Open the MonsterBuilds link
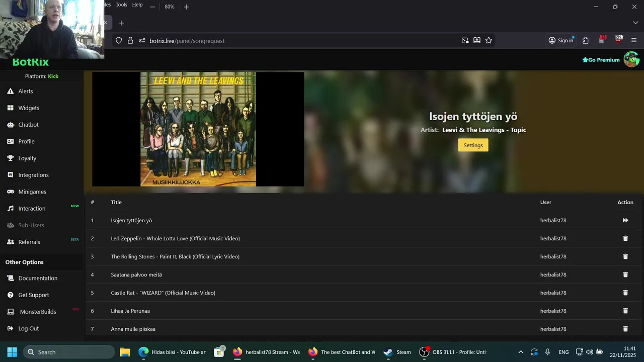The width and height of the screenshot is (644, 362). pyautogui.click(x=38, y=312)
